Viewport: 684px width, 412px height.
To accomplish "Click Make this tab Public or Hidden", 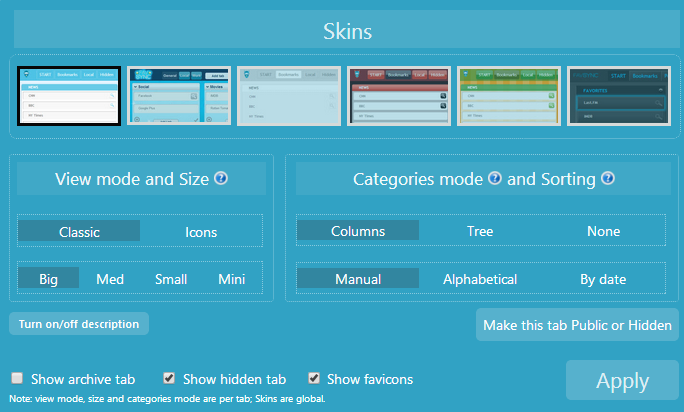I will [x=577, y=325].
